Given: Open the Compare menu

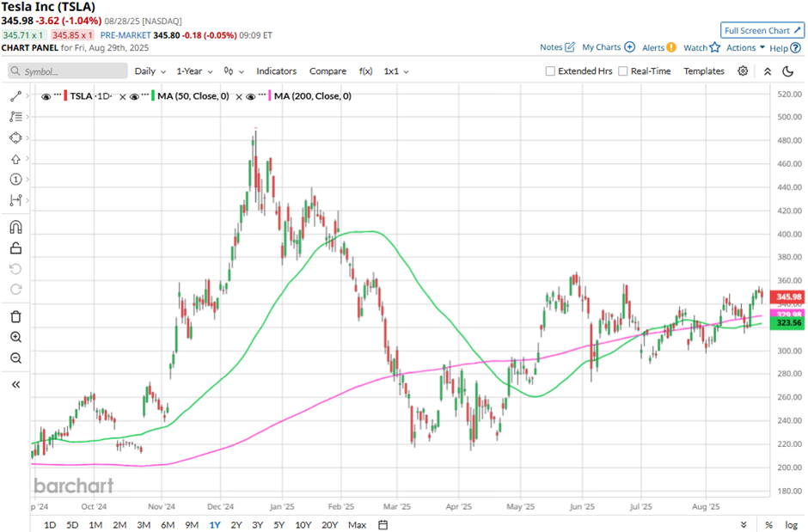Looking at the screenshot, I should (x=327, y=71).
